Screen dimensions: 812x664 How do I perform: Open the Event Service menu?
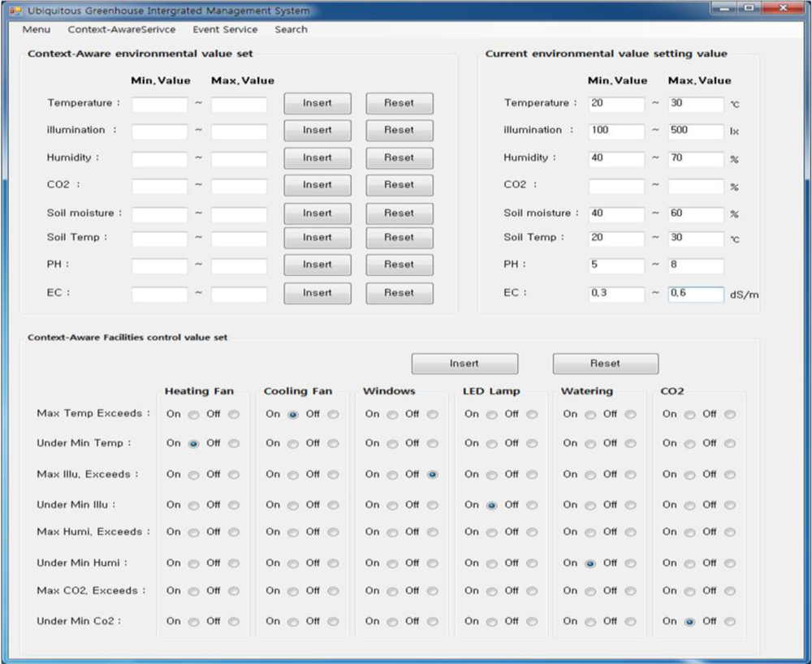click(225, 29)
